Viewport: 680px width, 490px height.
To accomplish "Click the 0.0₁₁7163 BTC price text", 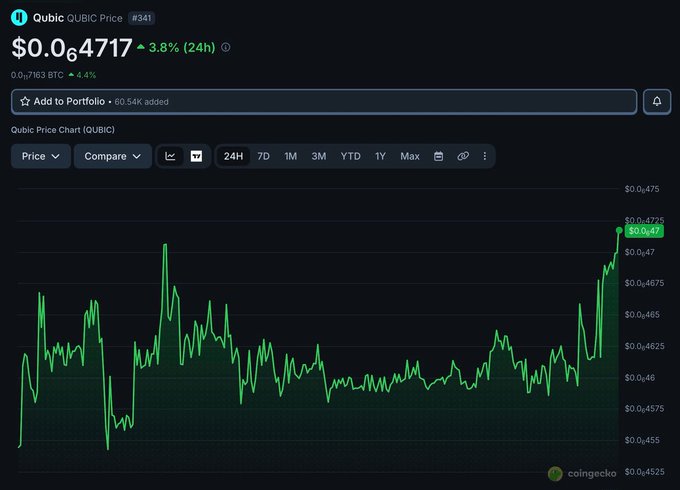I will pyautogui.click(x=37, y=75).
